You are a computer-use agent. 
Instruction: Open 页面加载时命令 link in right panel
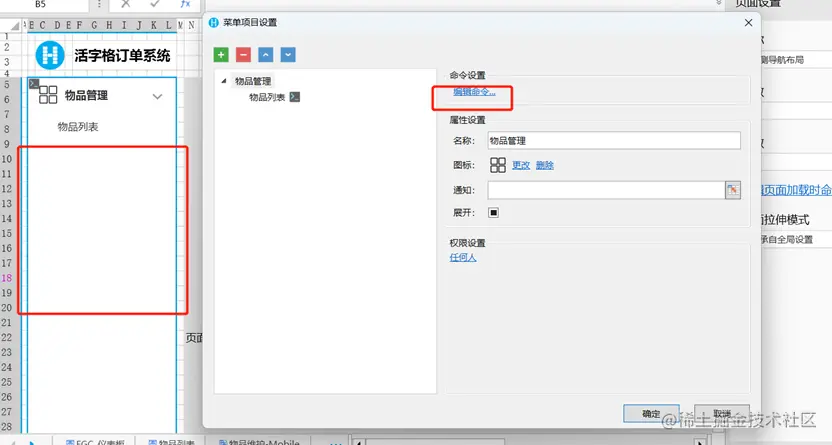(x=796, y=190)
